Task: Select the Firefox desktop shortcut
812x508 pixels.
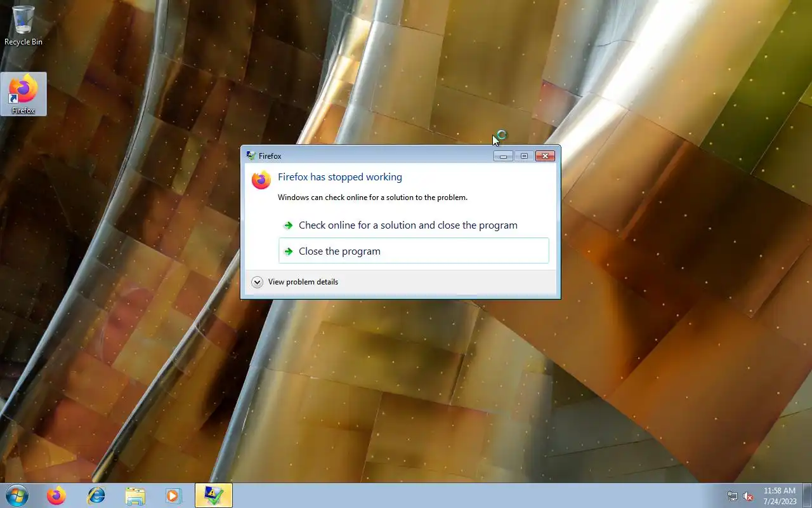Action: (x=23, y=94)
